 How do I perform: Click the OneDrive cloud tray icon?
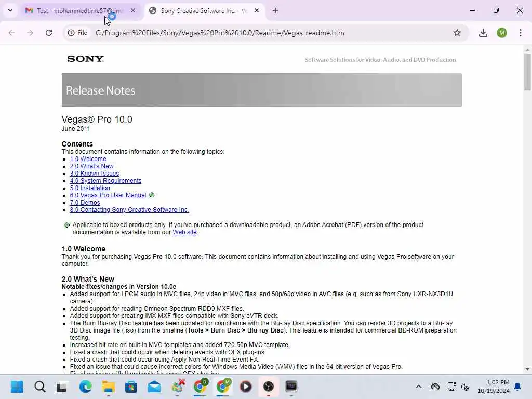(435, 387)
